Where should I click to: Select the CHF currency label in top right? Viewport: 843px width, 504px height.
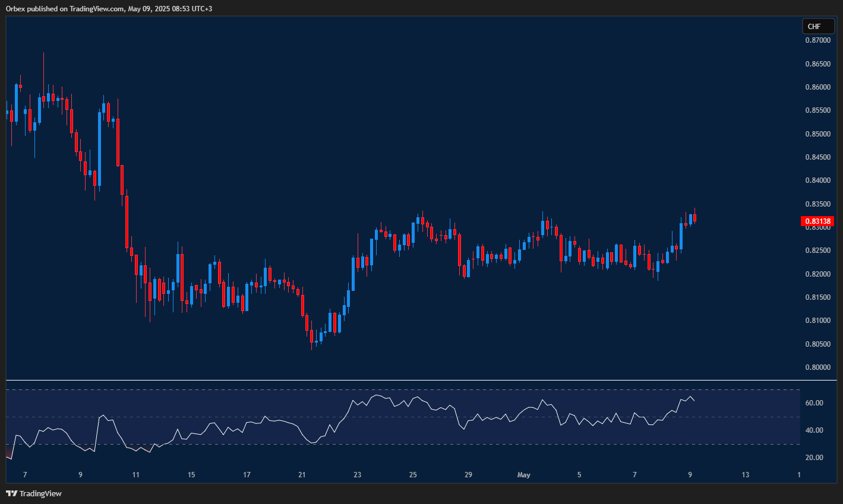(x=818, y=26)
